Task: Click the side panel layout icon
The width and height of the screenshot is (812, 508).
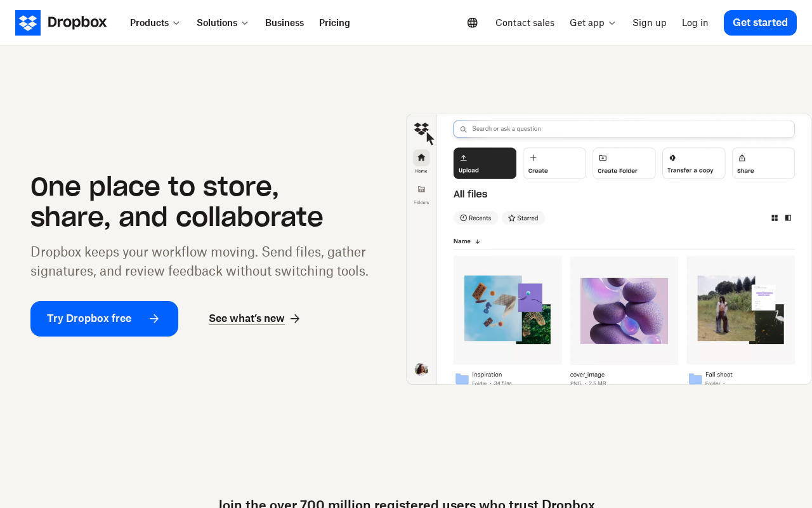Action: (x=788, y=218)
